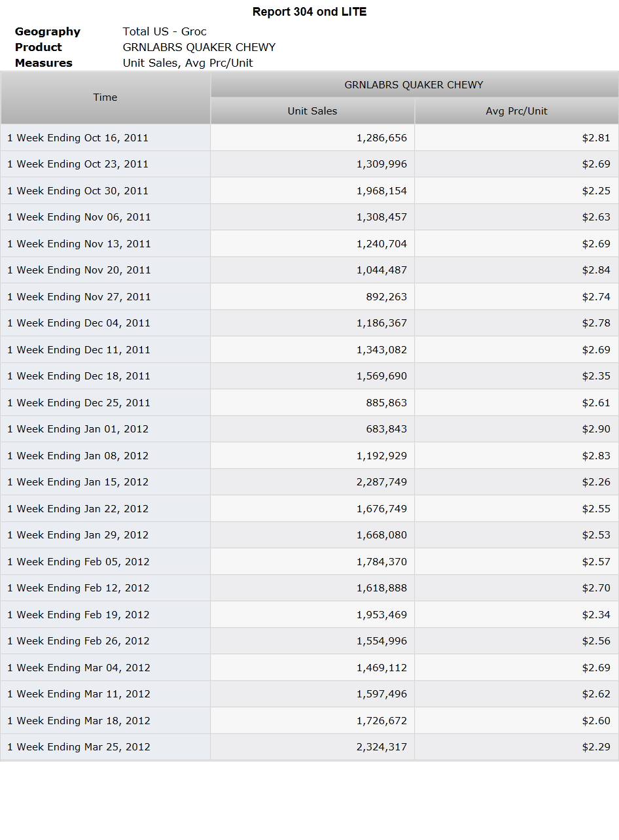
Task: Click unit sales value 885,863
Action: point(386,403)
